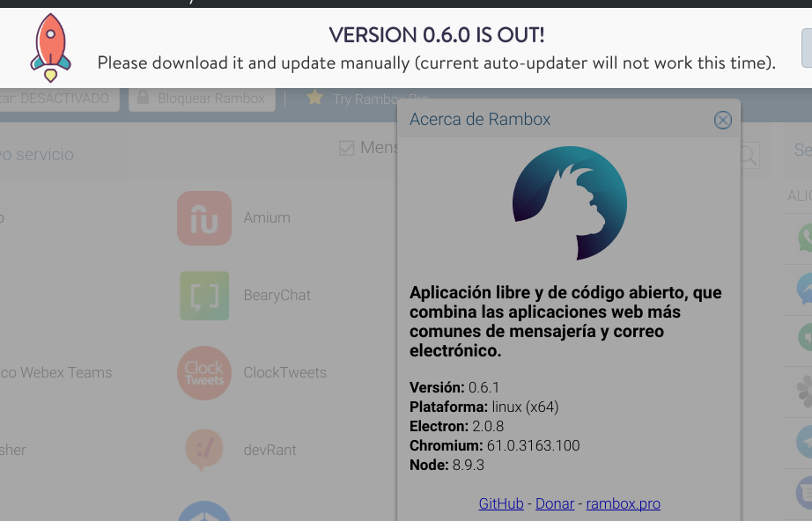Click the Bloquear Rambox button
Screen dimensions: 812x521
pyautogui.click(x=202, y=99)
